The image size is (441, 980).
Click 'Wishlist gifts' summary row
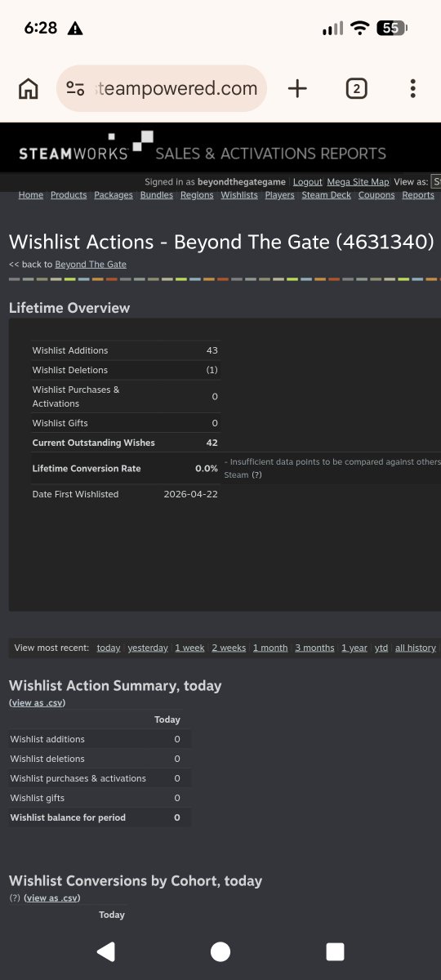click(100, 798)
